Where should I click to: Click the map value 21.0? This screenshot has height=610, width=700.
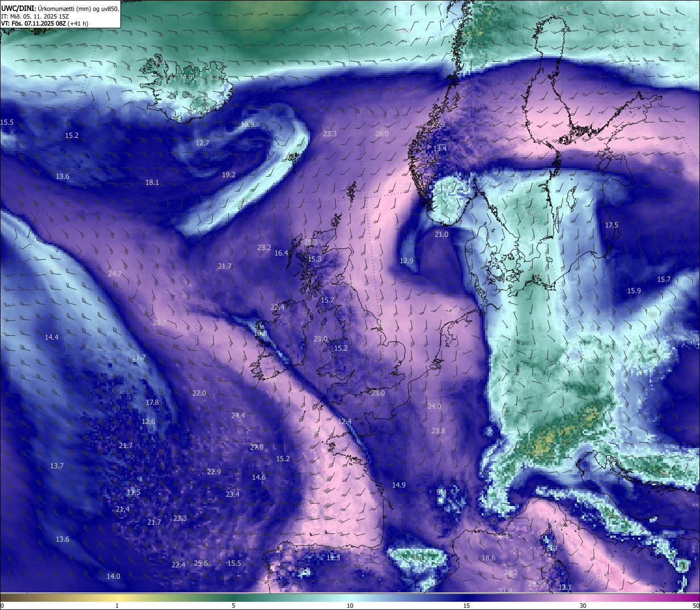coord(441,234)
